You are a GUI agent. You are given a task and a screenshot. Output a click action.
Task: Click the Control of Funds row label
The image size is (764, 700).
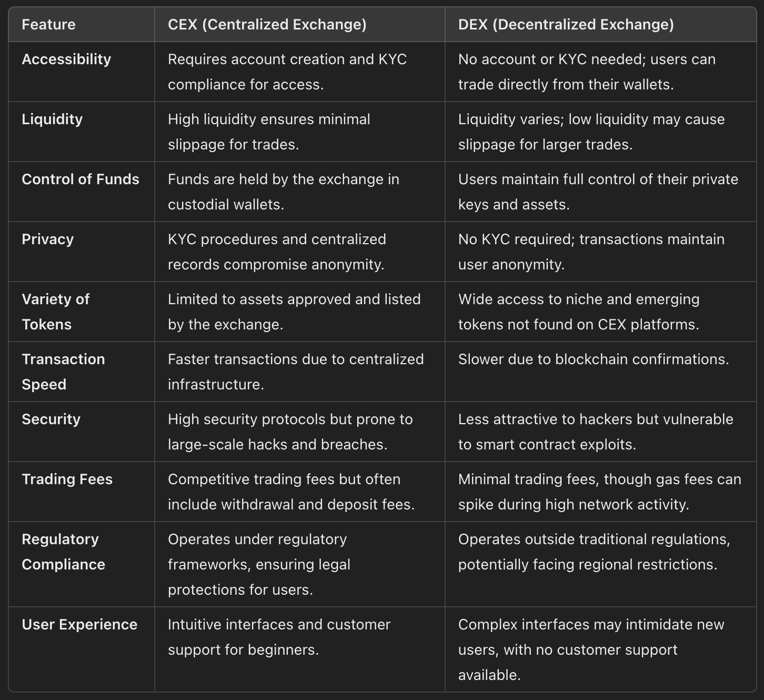pyautogui.click(x=81, y=179)
